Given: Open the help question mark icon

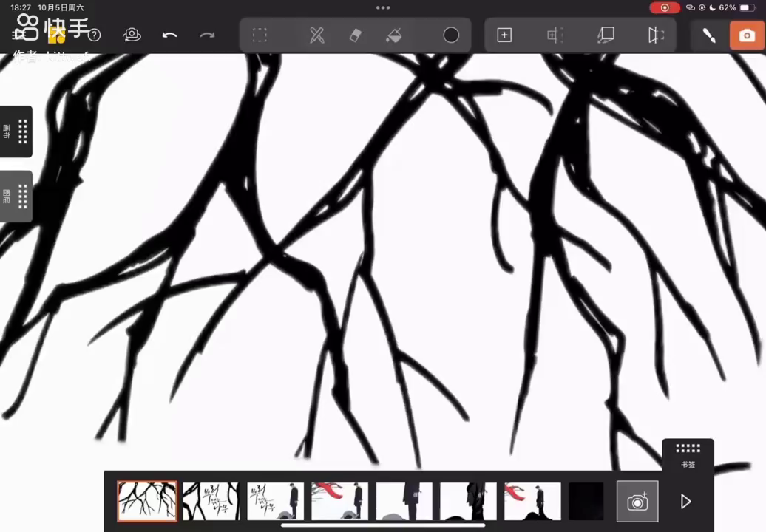Looking at the screenshot, I should coord(95,35).
